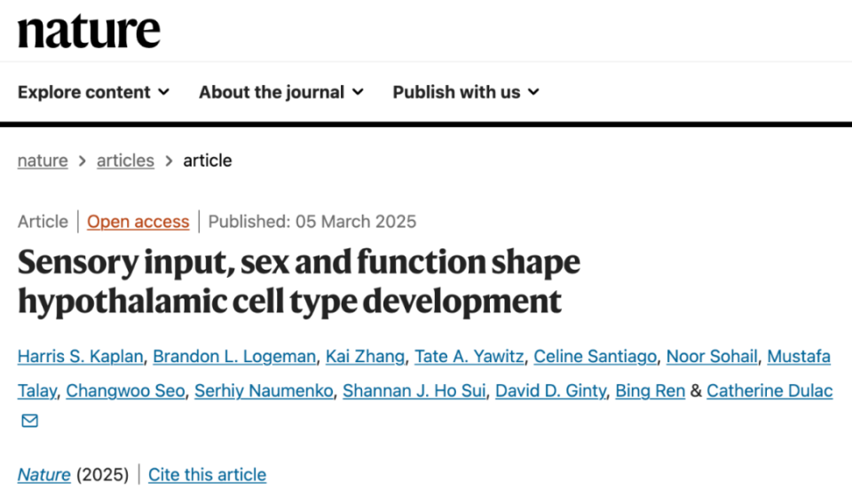
Task: Expand the Explore content dropdown
Action: [x=93, y=92]
